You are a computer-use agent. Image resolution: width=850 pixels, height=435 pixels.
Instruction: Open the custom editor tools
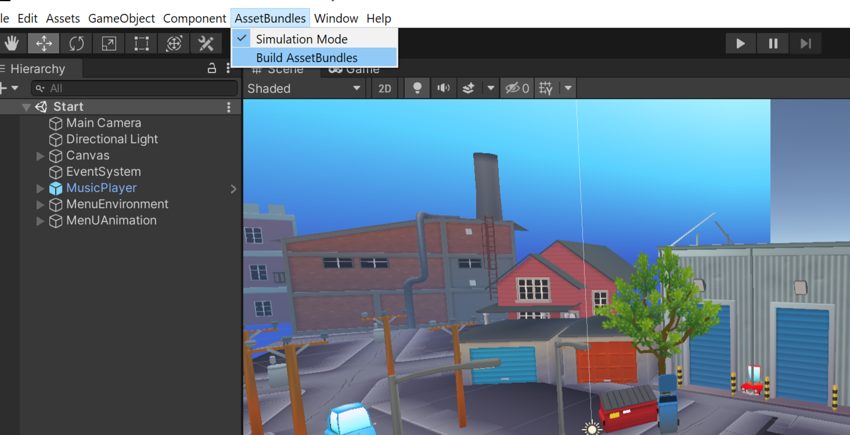[x=206, y=43]
